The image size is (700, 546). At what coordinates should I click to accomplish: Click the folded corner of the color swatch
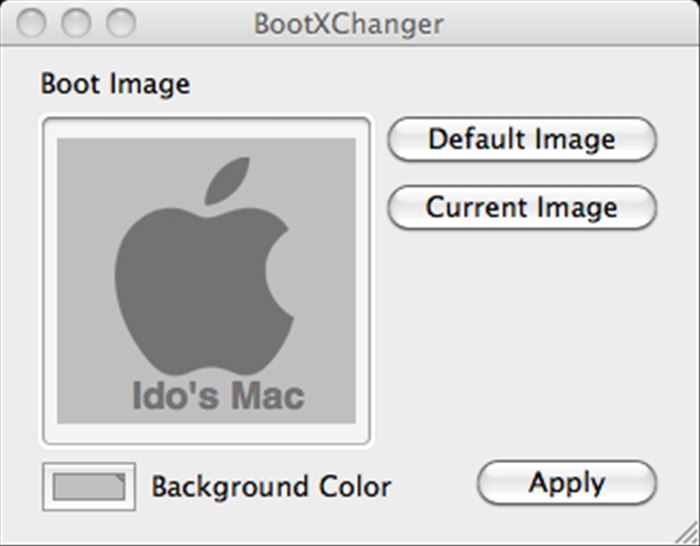[x=121, y=478]
